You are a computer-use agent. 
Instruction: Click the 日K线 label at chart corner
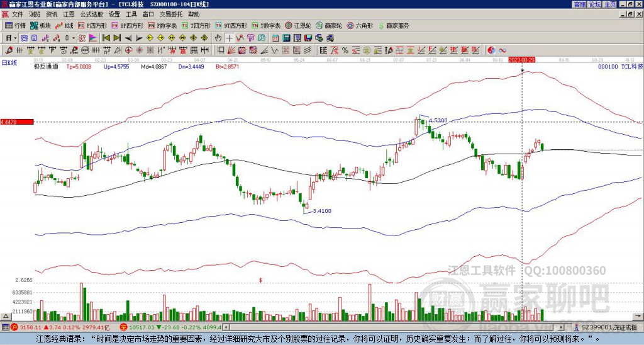[x=9, y=62]
